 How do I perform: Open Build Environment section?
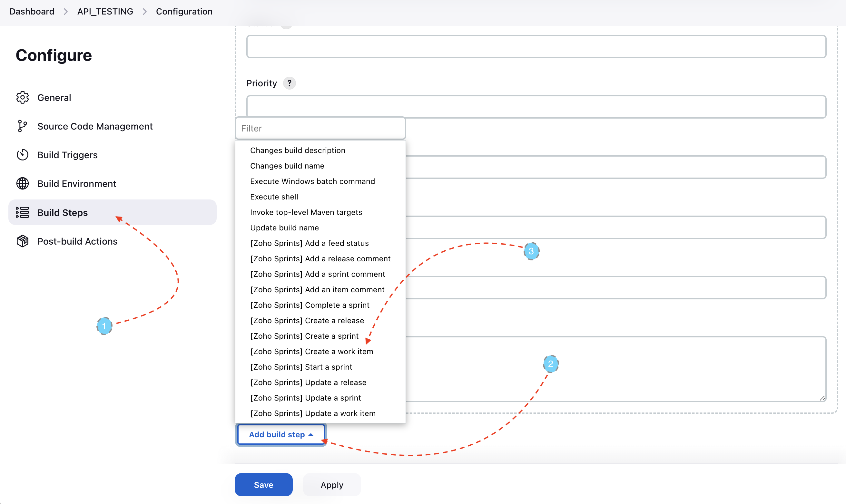[x=113, y=183]
